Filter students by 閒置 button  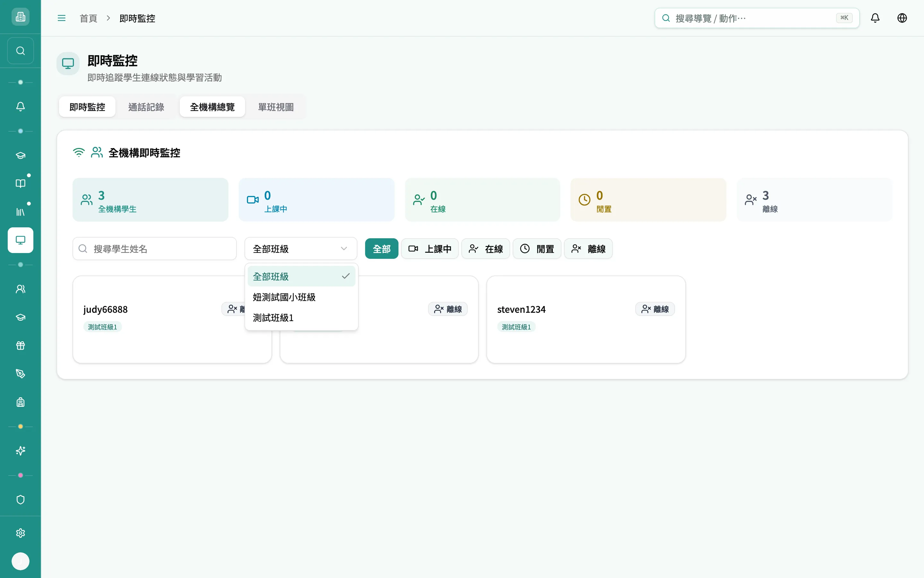point(537,249)
